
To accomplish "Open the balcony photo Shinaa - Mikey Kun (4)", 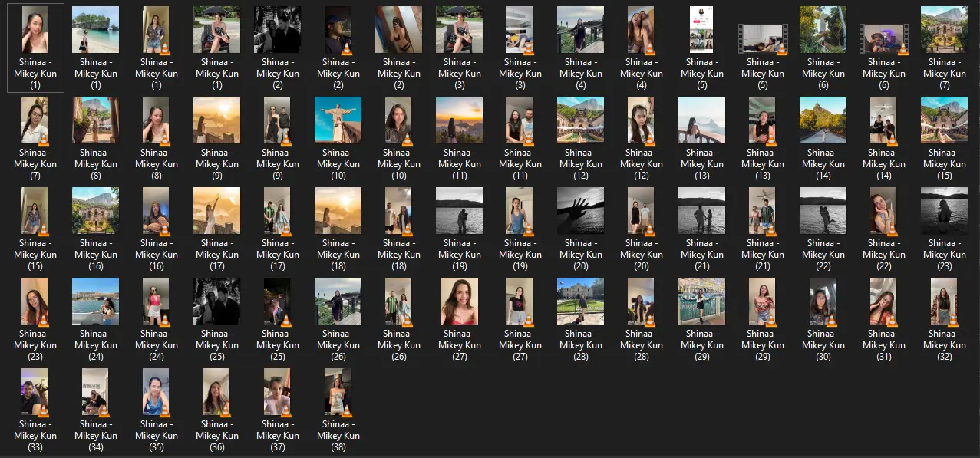I will click(x=581, y=30).
